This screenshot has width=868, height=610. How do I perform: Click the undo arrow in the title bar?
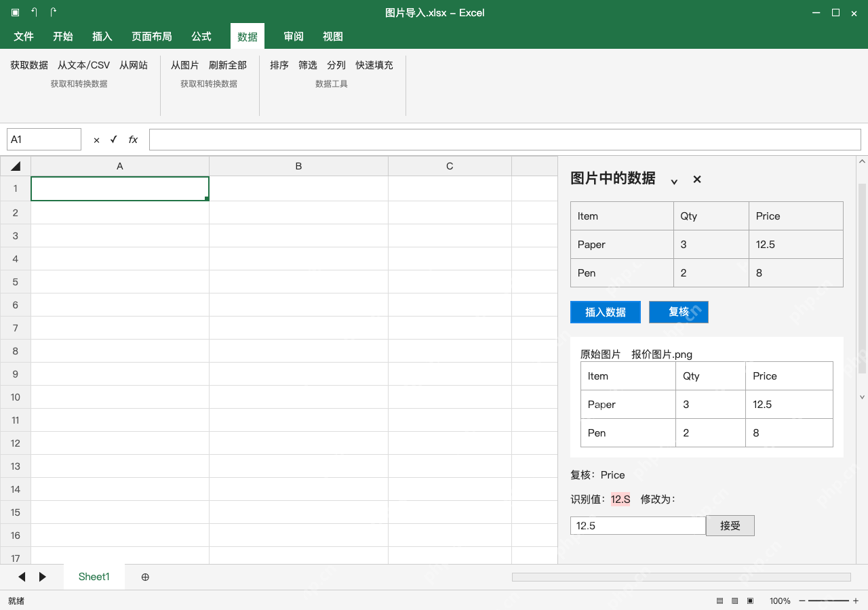point(34,12)
